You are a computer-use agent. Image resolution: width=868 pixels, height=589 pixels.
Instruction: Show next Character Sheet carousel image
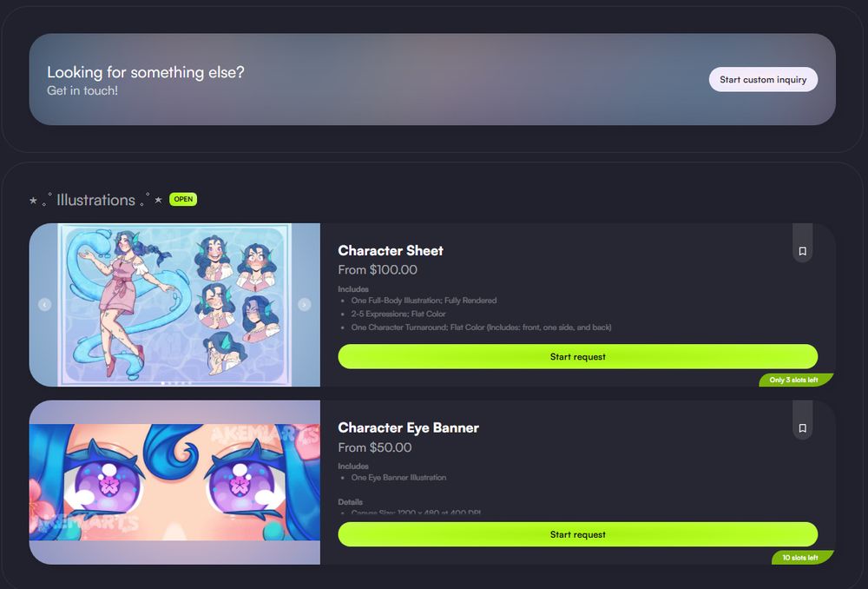pos(304,304)
